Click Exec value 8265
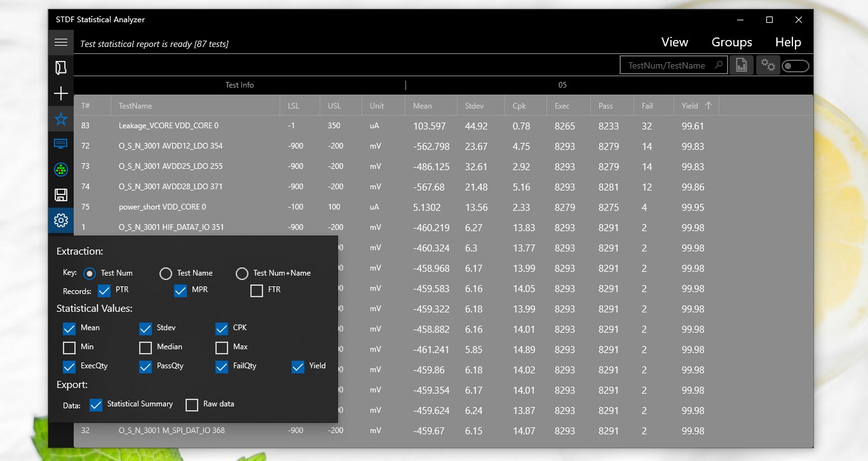The image size is (868, 461). point(565,126)
